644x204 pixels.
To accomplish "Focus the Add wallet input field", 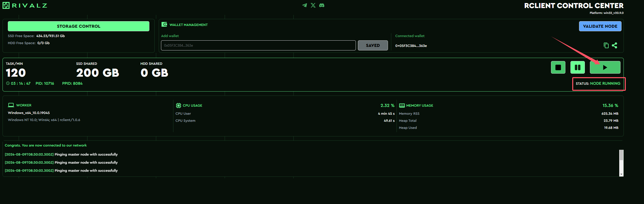I will [x=258, y=45].
